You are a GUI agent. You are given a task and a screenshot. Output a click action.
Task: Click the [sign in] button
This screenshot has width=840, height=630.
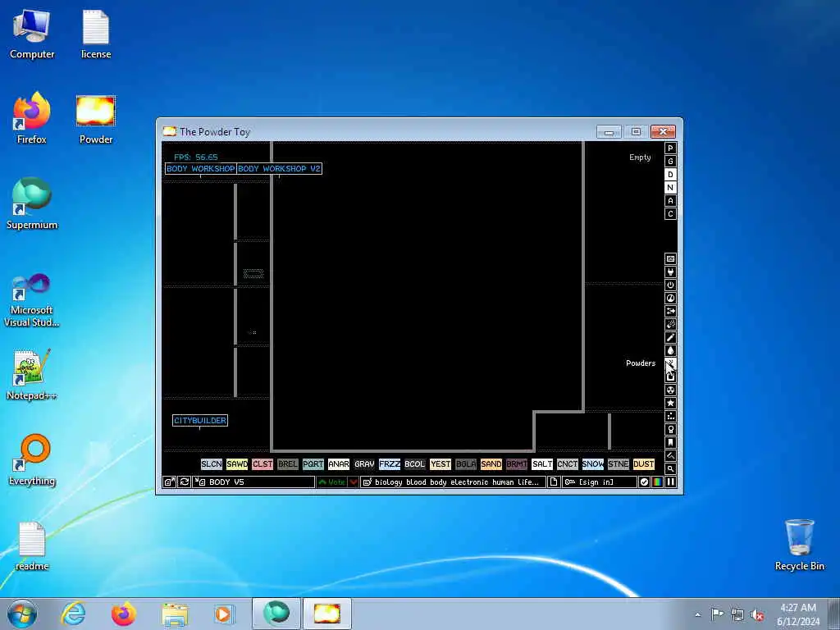[x=600, y=482]
